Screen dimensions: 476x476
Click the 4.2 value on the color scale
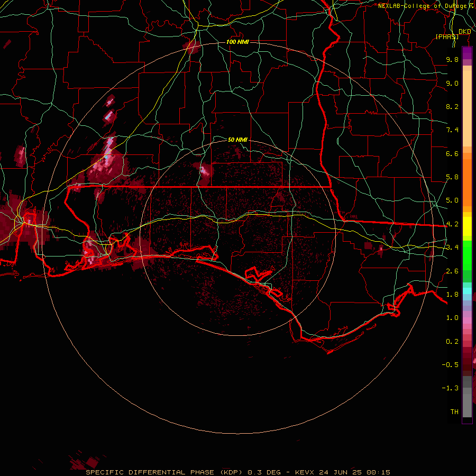[452, 224]
